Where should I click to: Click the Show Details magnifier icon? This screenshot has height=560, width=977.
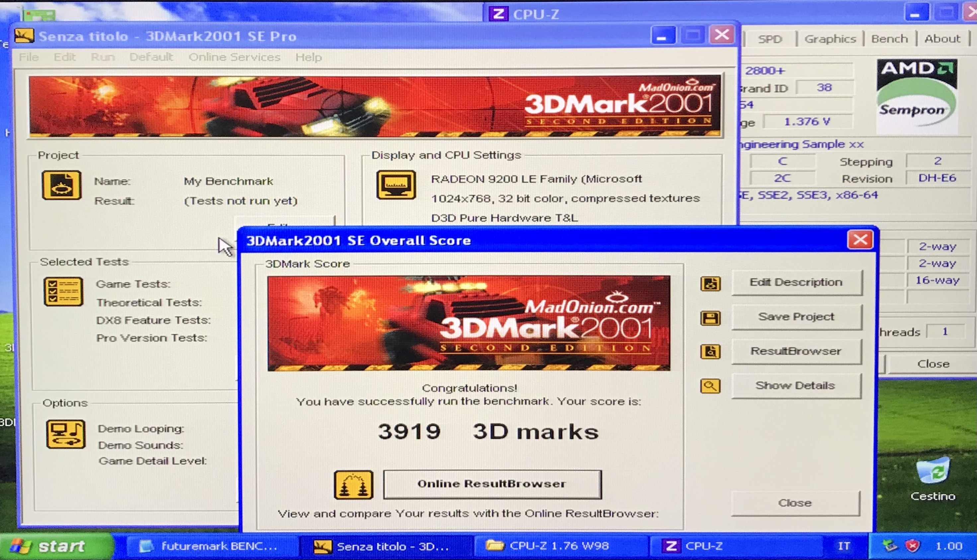(x=710, y=386)
